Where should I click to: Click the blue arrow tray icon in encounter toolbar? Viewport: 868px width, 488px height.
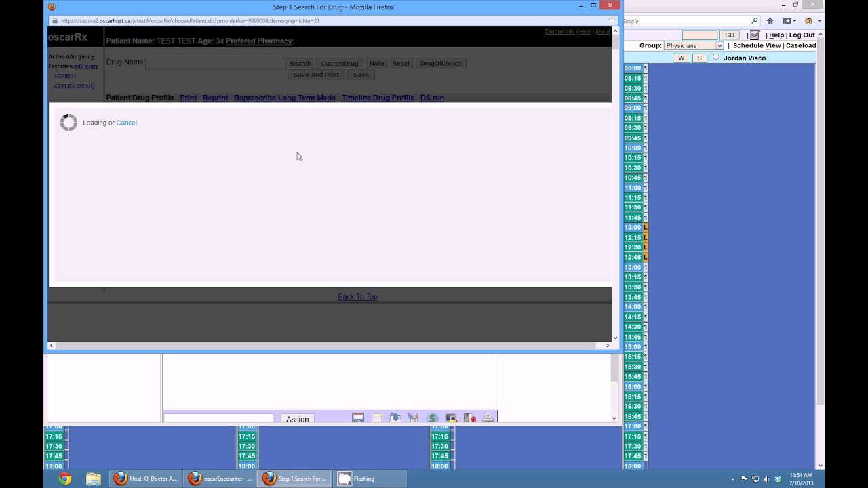coord(395,418)
